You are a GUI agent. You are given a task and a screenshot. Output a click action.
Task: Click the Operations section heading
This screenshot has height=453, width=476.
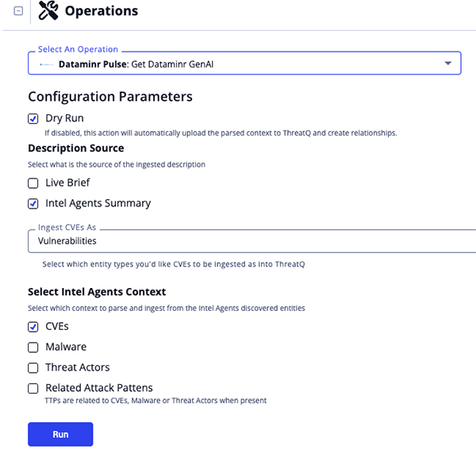(101, 11)
